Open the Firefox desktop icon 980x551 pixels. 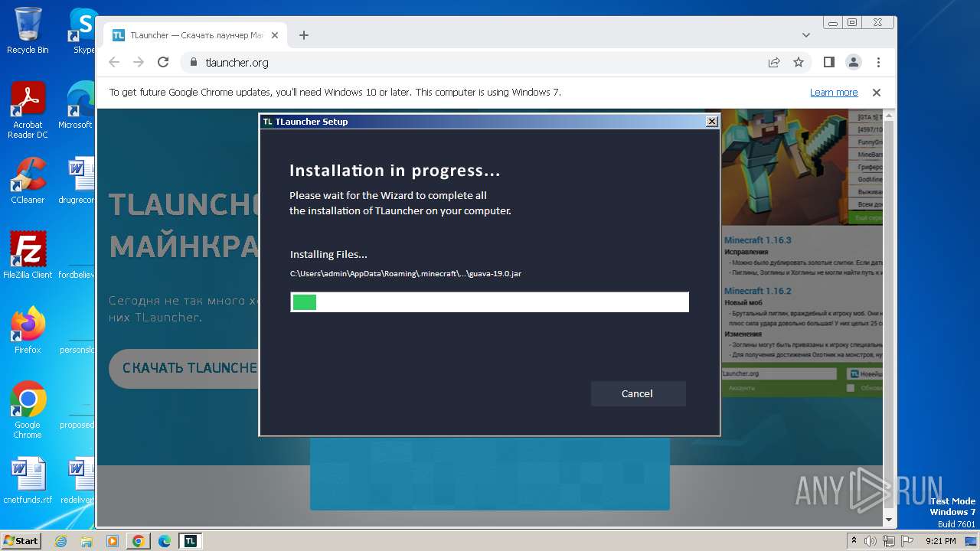coord(28,331)
